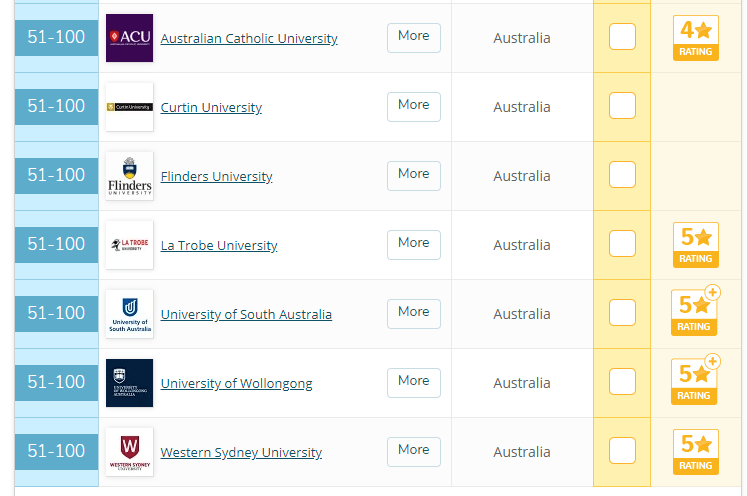Open the Western Sydney University link
The width and height of the screenshot is (747, 496).
[241, 452]
